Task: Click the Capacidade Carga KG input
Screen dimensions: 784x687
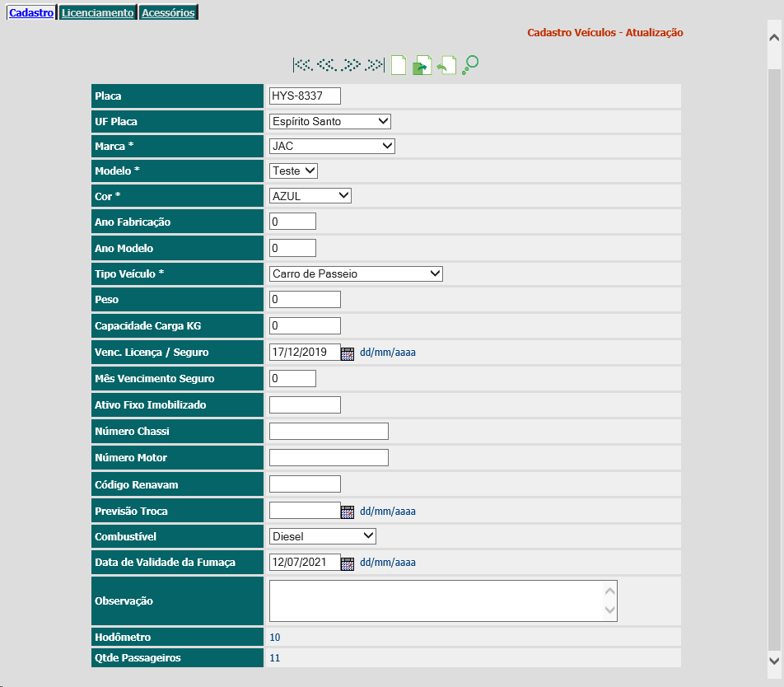Action: (305, 326)
